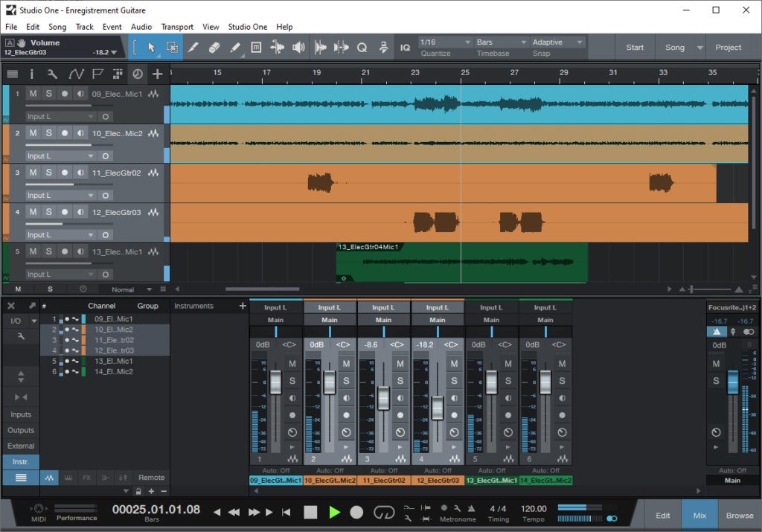Select the Range selection tool
The width and height of the screenshot is (762, 532).
(x=173, y=47)
